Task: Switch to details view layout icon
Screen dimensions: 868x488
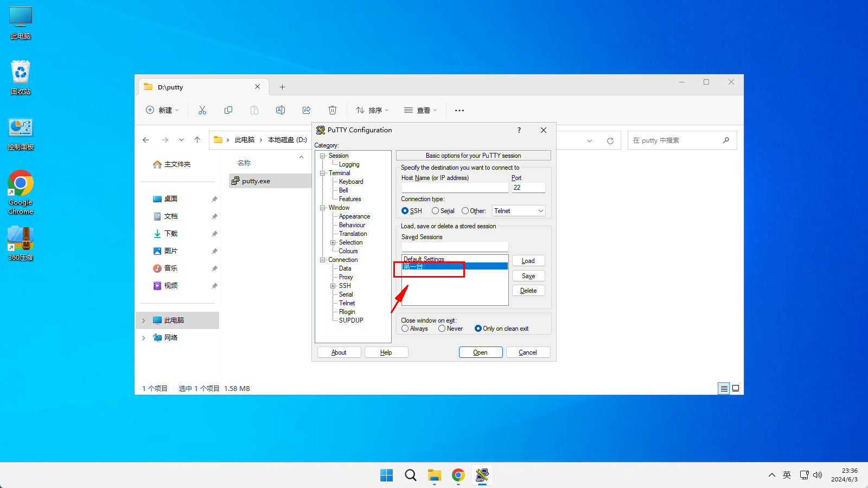Action: coord(724,388)
